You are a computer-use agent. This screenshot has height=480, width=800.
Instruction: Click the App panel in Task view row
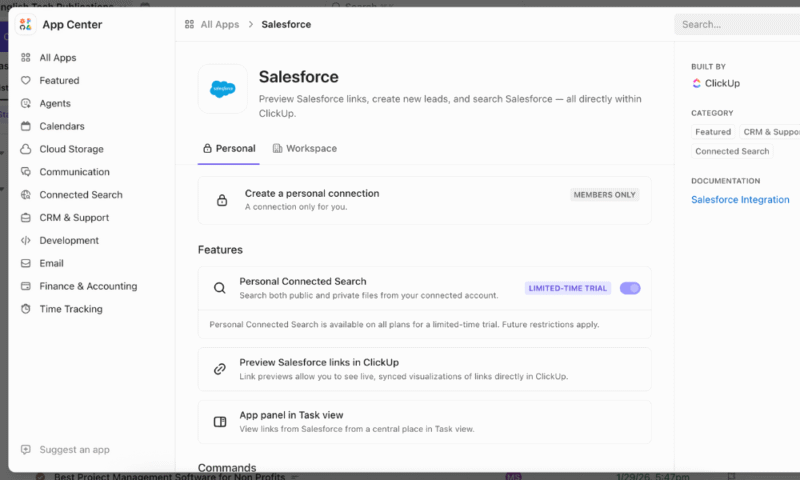pyautogui.click(x=424, y=422)
